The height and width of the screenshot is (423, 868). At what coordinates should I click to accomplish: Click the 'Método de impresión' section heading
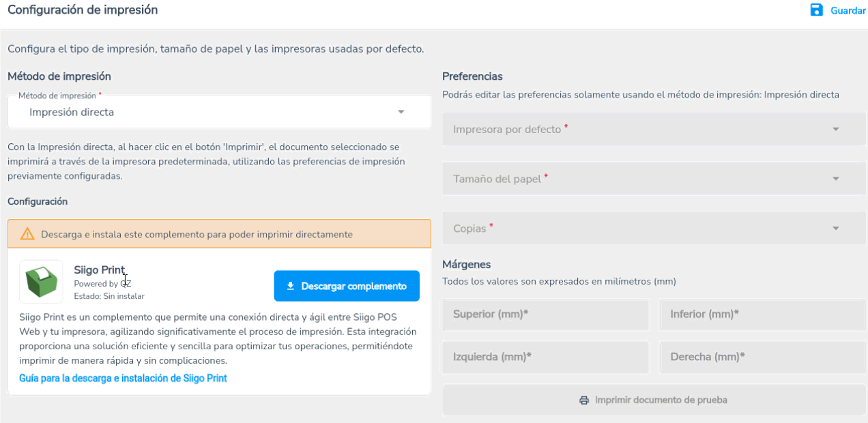pyautogui.click(x=59, y=76)
